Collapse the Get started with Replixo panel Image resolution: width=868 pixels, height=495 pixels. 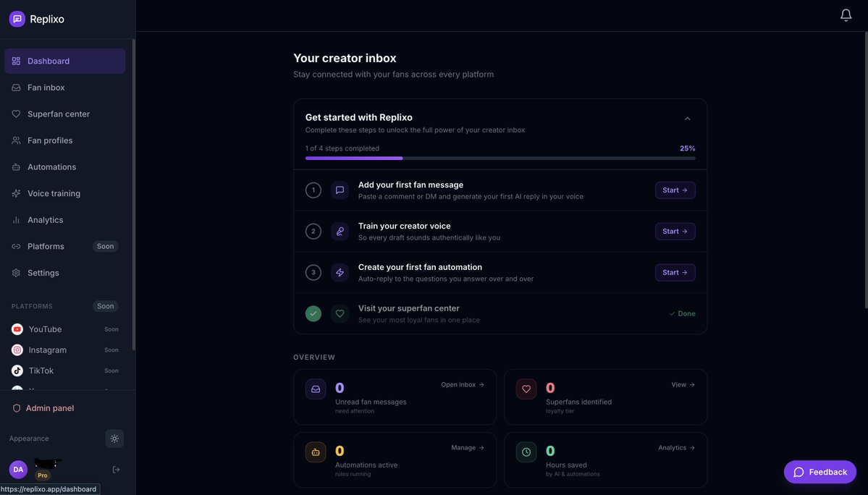coord(687,119)
